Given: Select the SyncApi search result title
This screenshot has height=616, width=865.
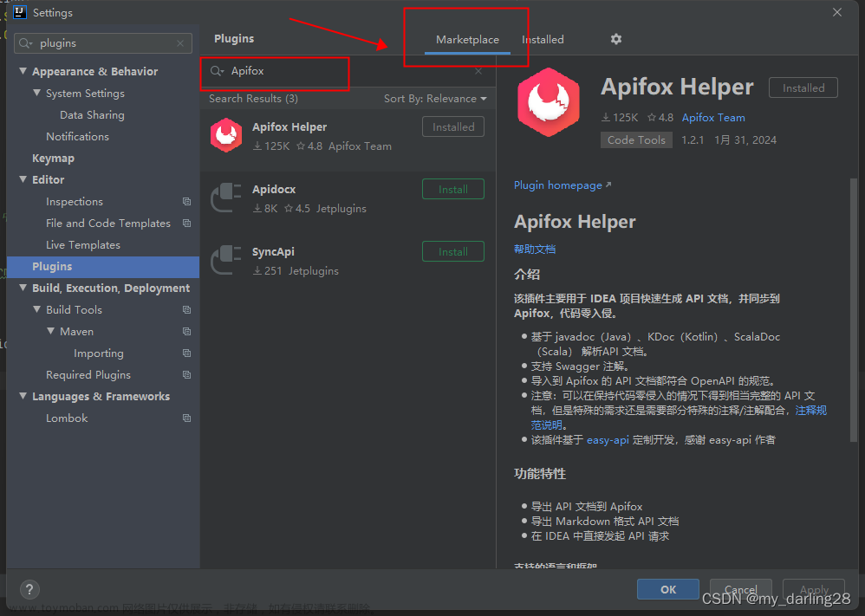Looking at the screenshot, I should tap(273, 251).
